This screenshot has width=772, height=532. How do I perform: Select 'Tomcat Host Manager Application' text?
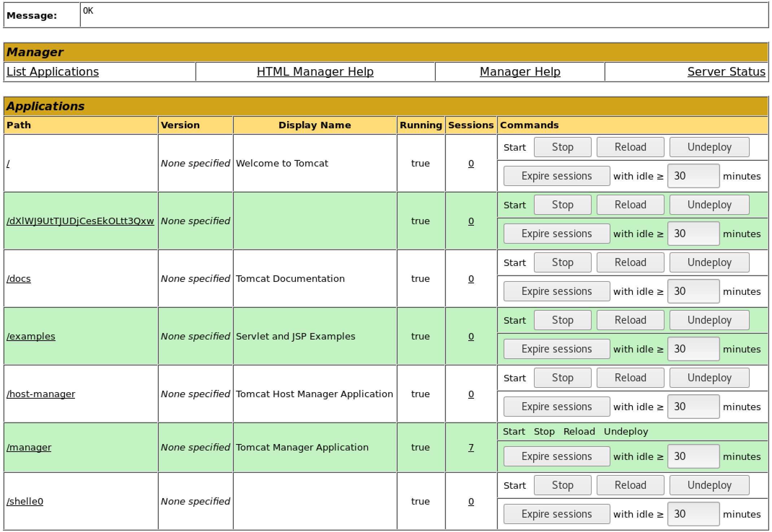point(315,394)
